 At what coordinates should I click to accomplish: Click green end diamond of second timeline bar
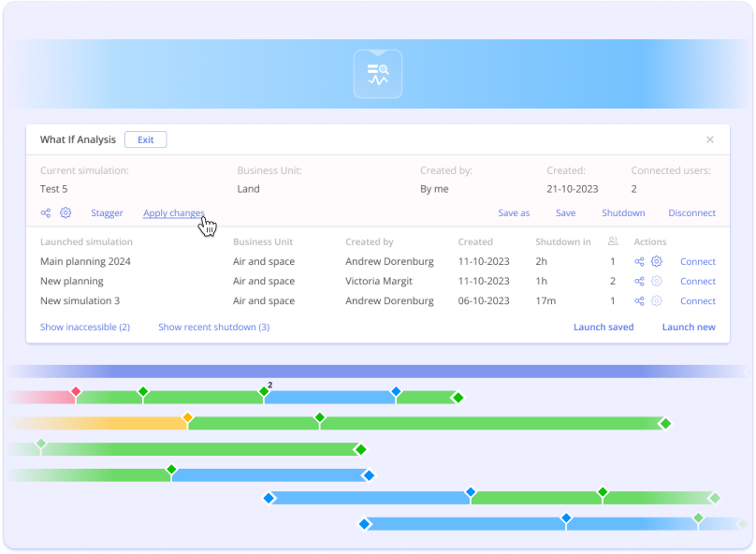[665, 424]
